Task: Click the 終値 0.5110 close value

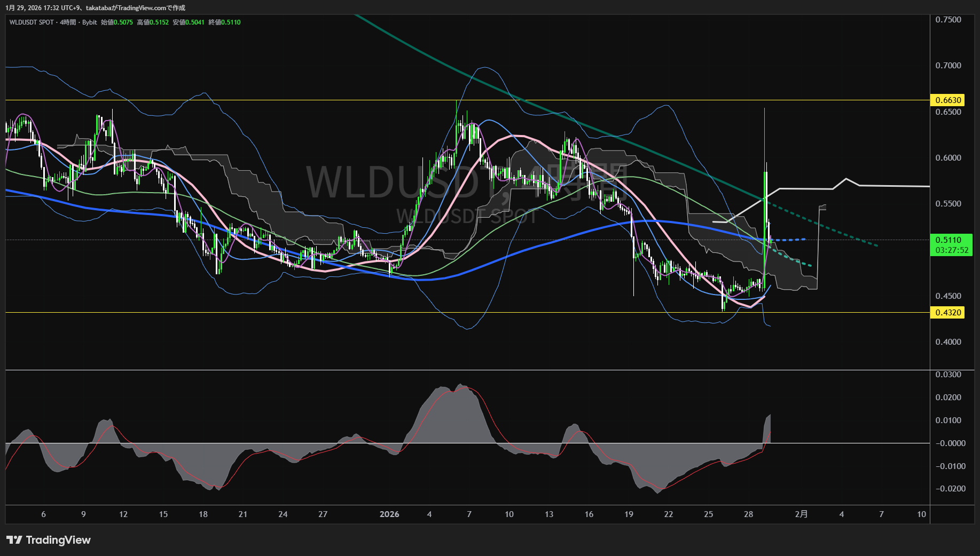Action: click(224, 22)
